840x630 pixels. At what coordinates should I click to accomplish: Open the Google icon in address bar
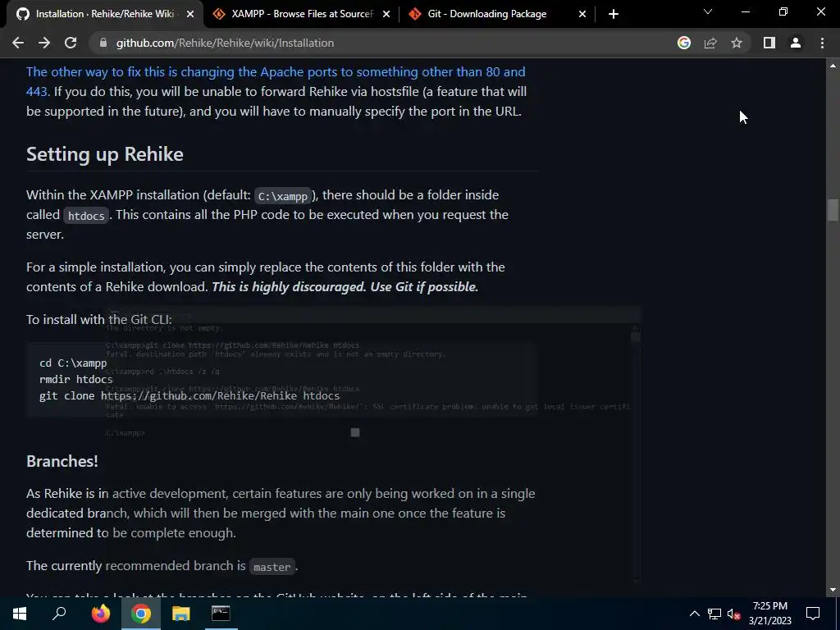[x=683, y=43]
